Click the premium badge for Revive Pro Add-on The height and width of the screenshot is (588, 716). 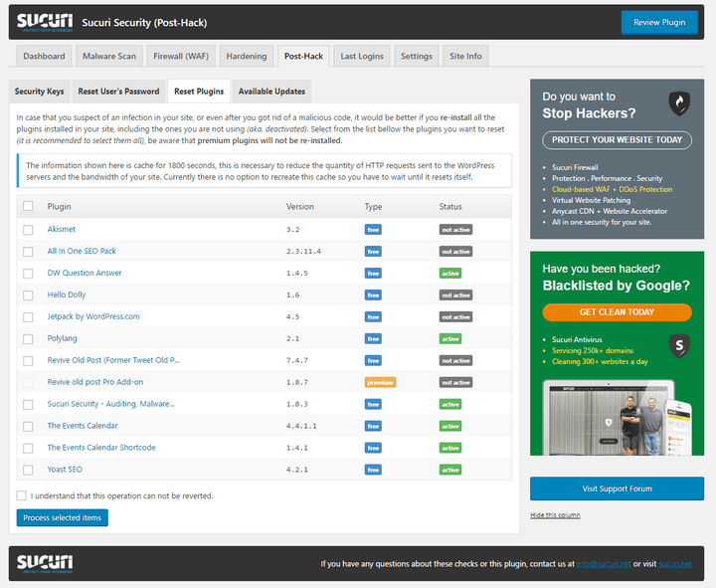(380, 382)
